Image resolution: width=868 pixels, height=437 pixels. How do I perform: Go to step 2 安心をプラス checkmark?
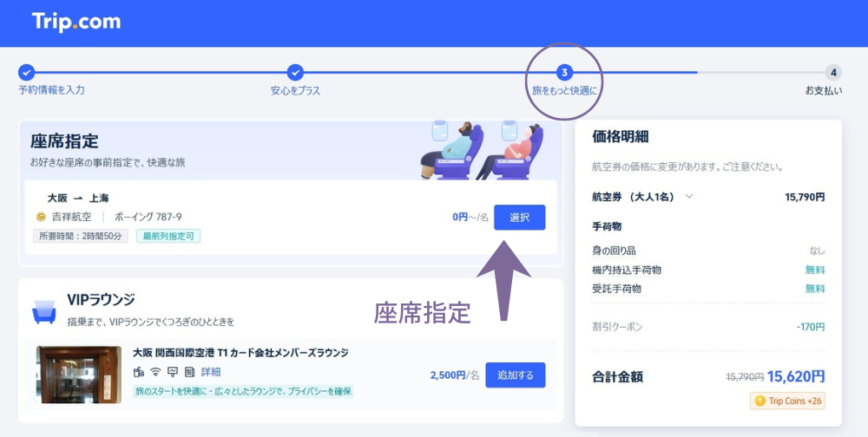coord(295,73)
